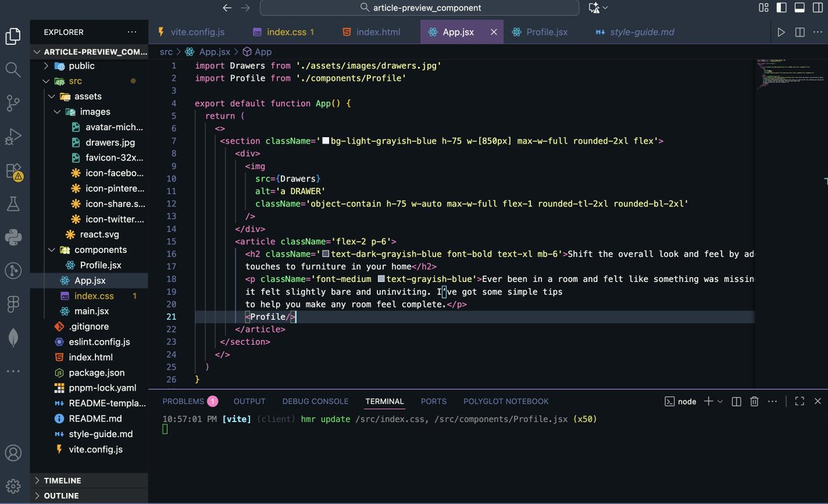The image size is (828, 504).
Task: Click the src breadcrumb
Action: pos(166,52)
